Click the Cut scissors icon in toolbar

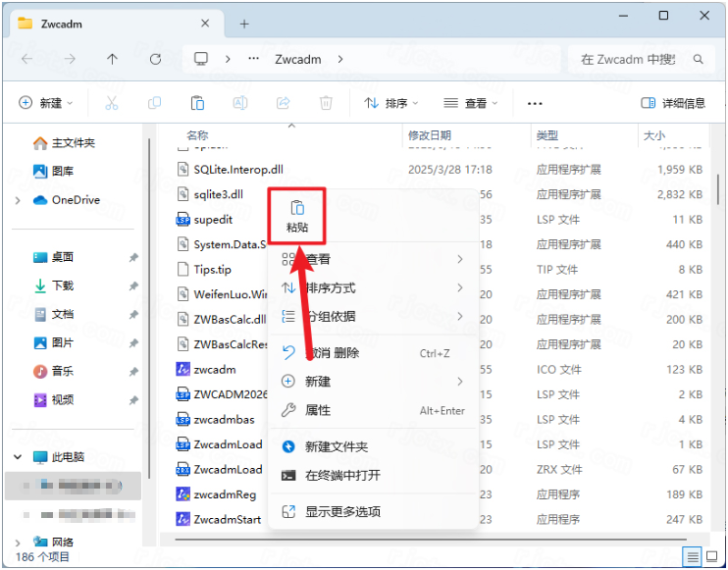point(111,103)
